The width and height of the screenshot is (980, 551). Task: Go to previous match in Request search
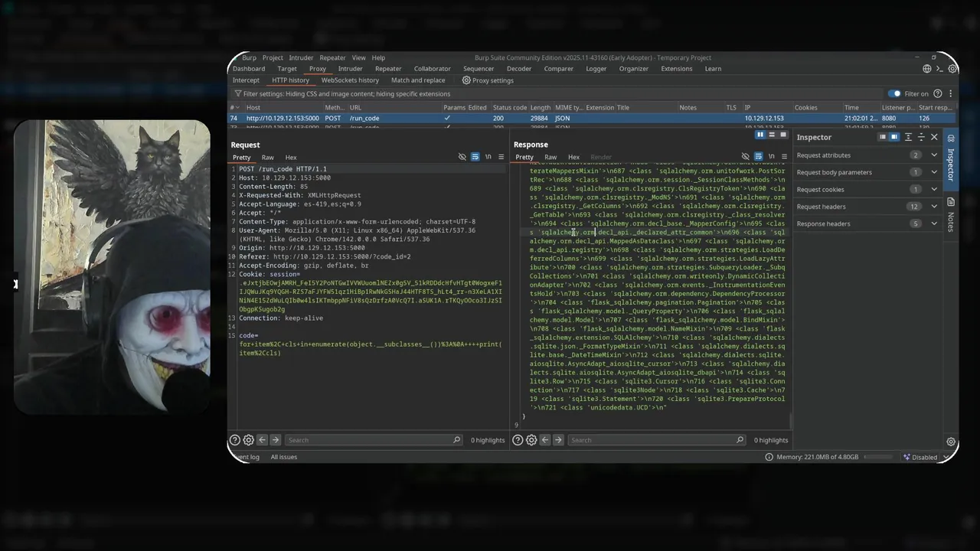click(x=262, y=440)
